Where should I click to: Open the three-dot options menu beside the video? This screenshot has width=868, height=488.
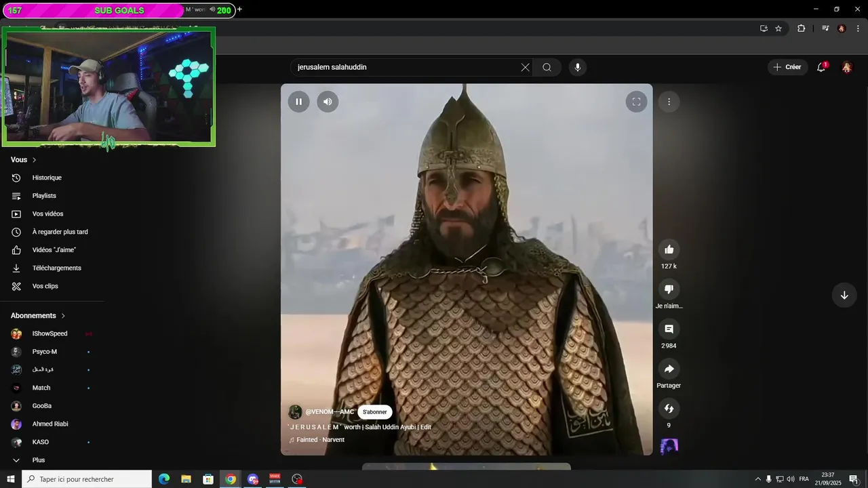669,102
